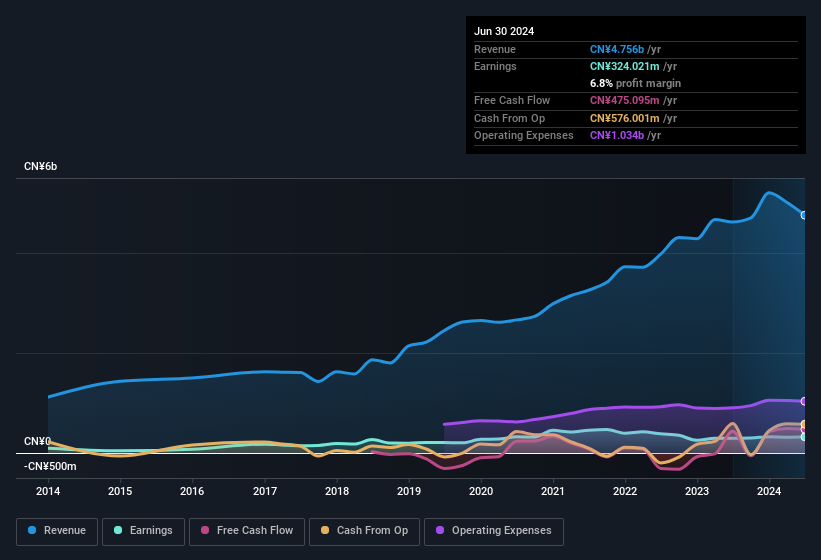
Task: Click the 2018 x-axis label
Action: pos(337,491)
